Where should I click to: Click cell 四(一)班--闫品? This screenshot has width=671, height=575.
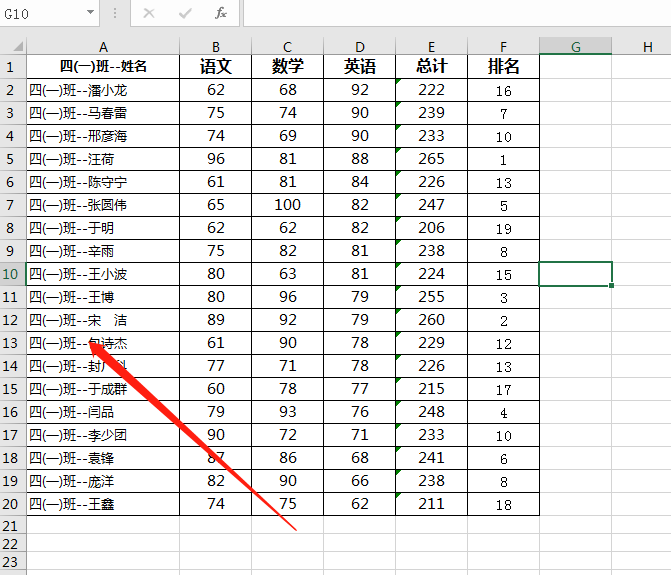pyautogui.click(x=103, y=412)
